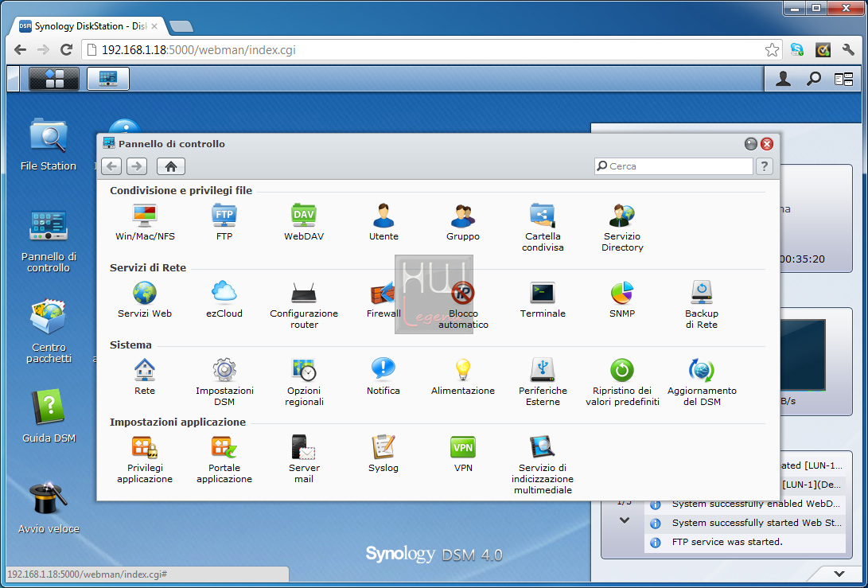The width and height of the screenshot is (868, 588).
Task: Close the Synology DiskStation browser tab
Action: point(154,26)
